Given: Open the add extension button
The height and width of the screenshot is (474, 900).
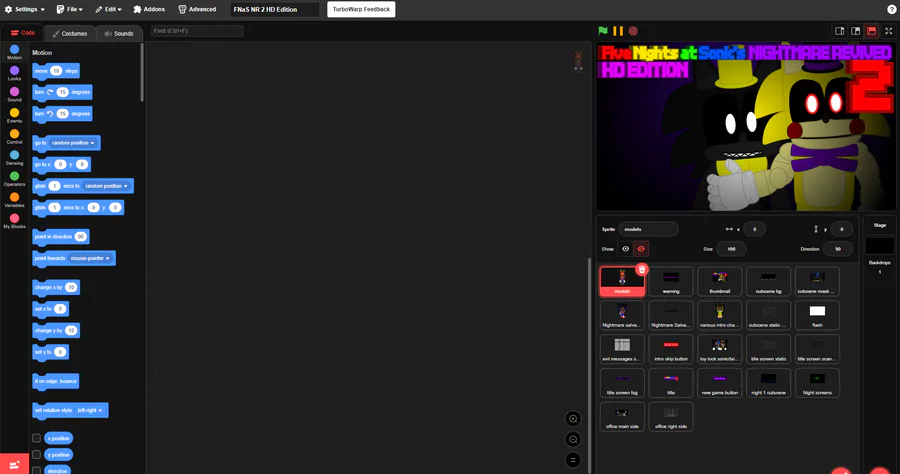Looking at the screenshot, I should [x=14, y=464].
